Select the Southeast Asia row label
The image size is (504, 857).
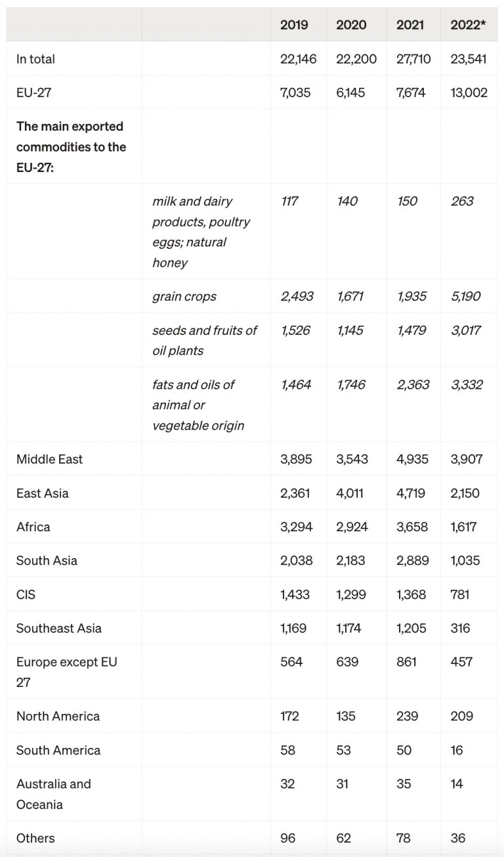[59, 628]
